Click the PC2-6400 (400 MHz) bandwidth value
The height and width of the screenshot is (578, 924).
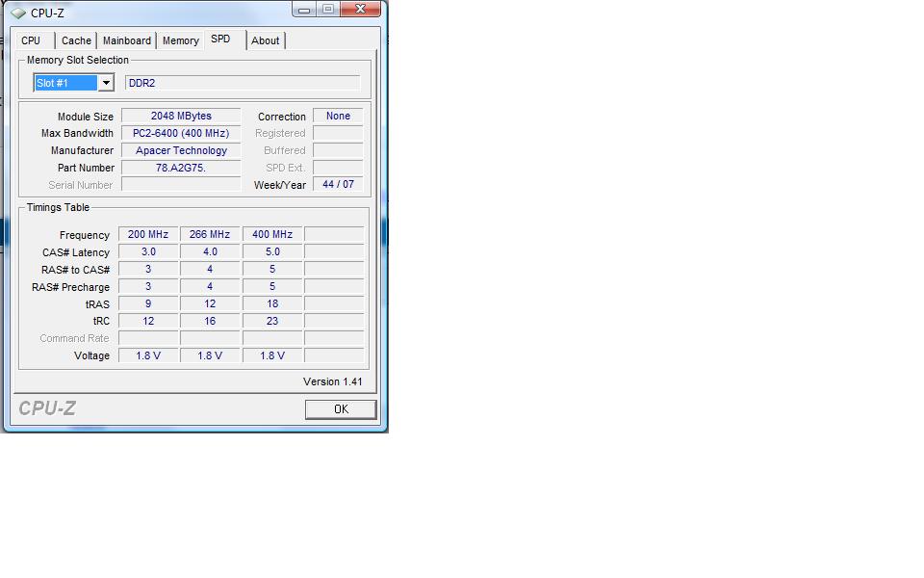coord(181,133)
